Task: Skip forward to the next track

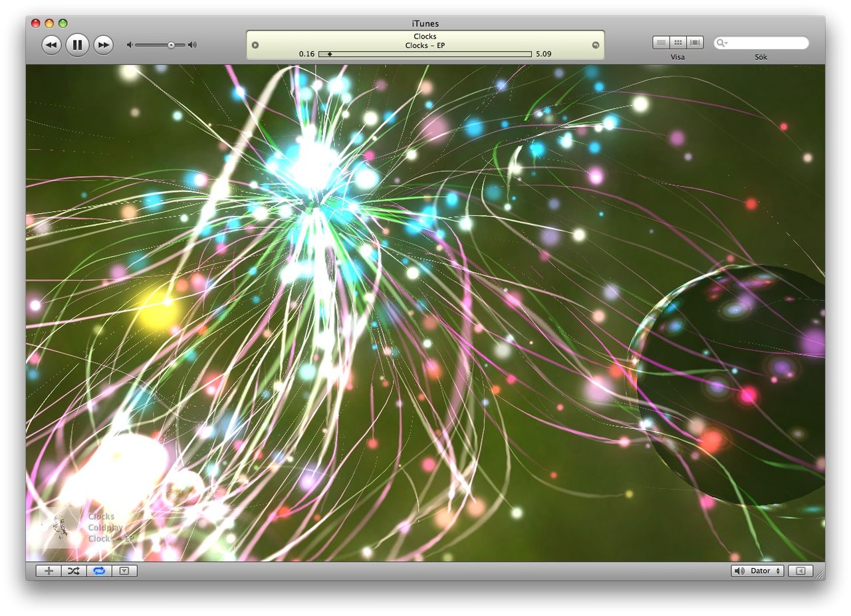Action: pos(103,45)
